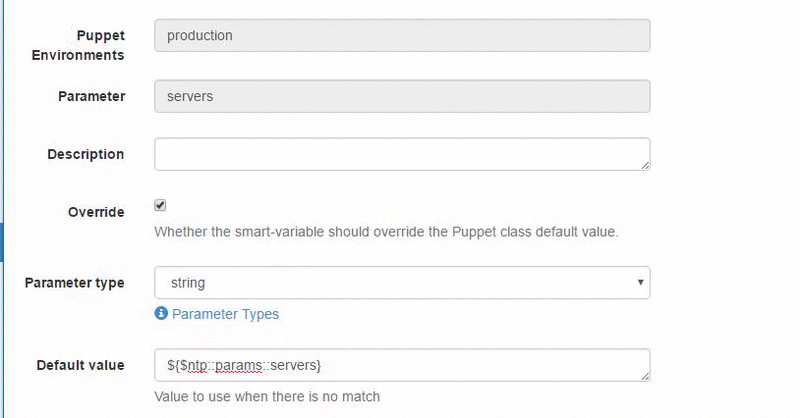Viewport: 800px width, 418px height.
Task: Select the Parameter field containing 'servers'
Action: click(402, 96)
